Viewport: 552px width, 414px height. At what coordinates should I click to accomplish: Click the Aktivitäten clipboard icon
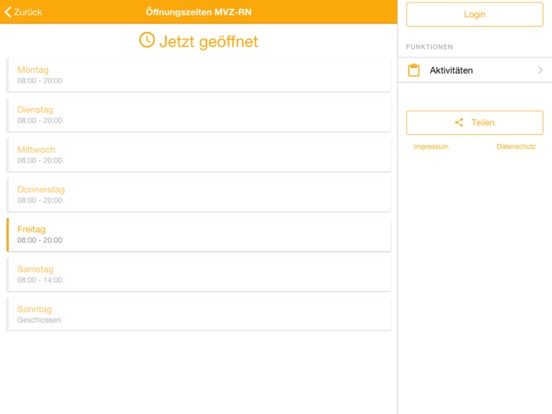(x=414, y=70)
